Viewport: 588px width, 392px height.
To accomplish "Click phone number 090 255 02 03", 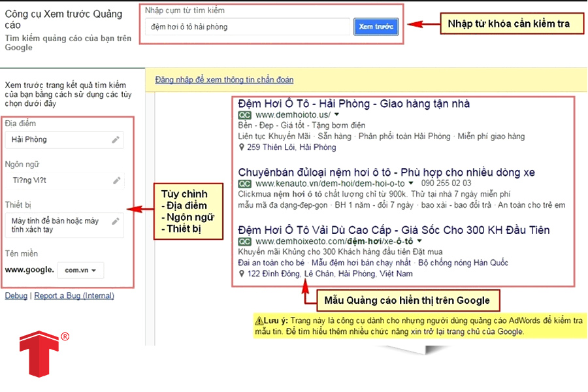I will pos(446,183).
